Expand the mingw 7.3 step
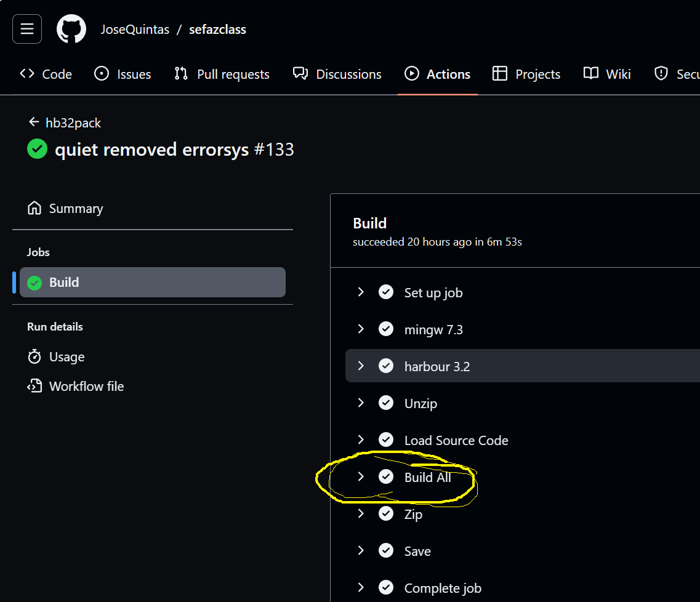The width and height of the screenshot is (700, 602). point(361,329)
